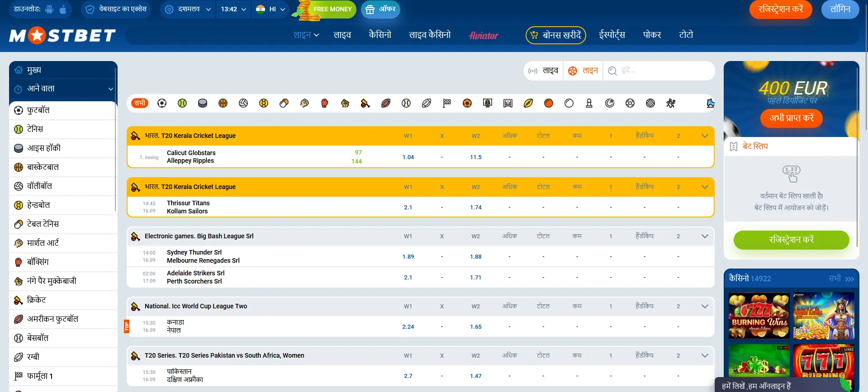Open कैसिनो in the top navigation
868x392 pixels.
coord(380,35)
